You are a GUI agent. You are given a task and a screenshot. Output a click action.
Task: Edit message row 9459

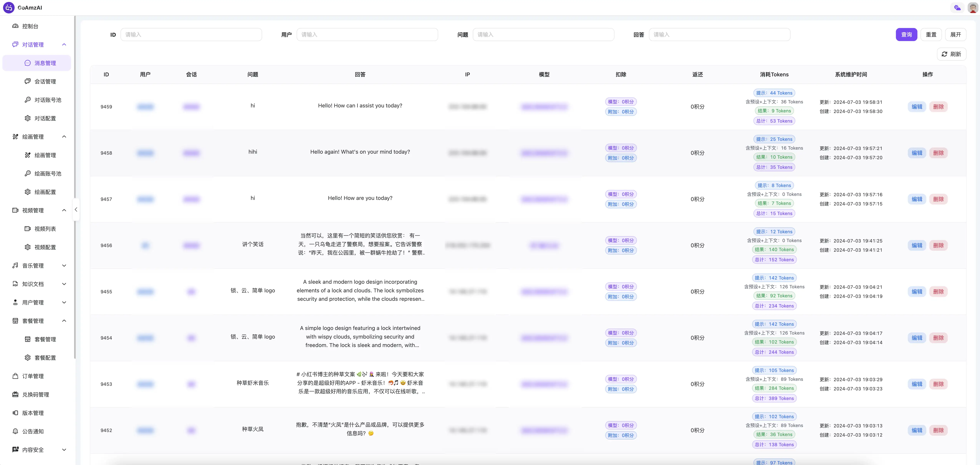coord(917,107)
